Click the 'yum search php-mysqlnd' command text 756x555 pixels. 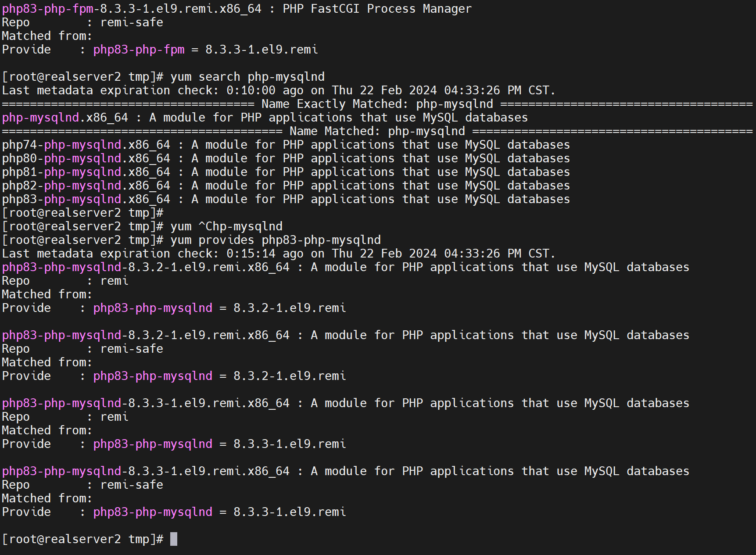(x=247, y=77)
